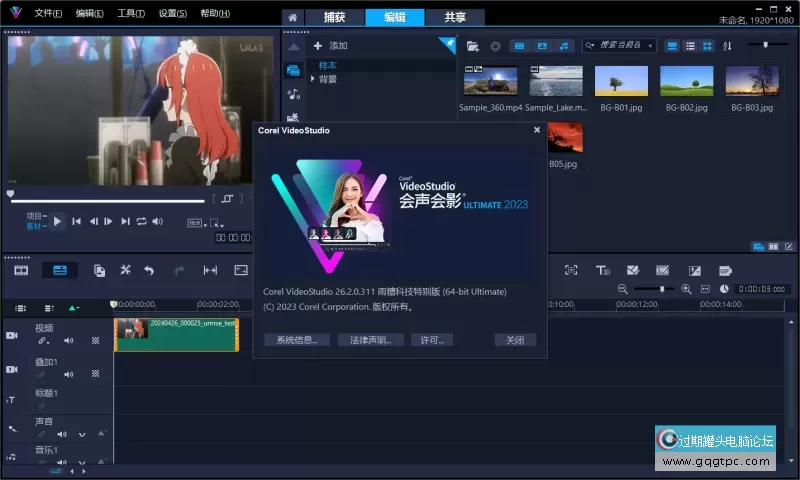Toggle repeat playback in preview
This screenshot has width=800, height=480.
141,221
